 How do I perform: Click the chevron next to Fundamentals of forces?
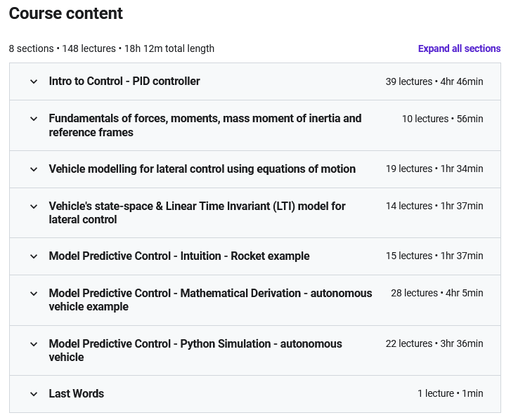pos(34,119)
